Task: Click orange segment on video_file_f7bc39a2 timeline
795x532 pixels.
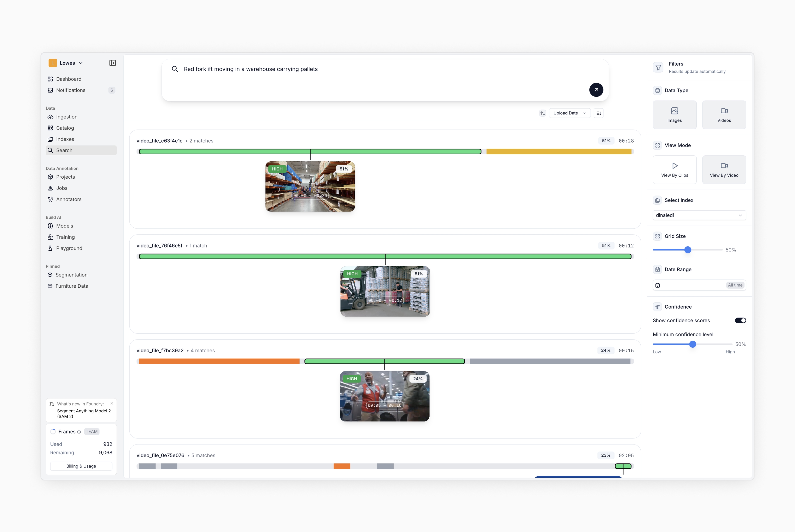Action: click(219, 361)
